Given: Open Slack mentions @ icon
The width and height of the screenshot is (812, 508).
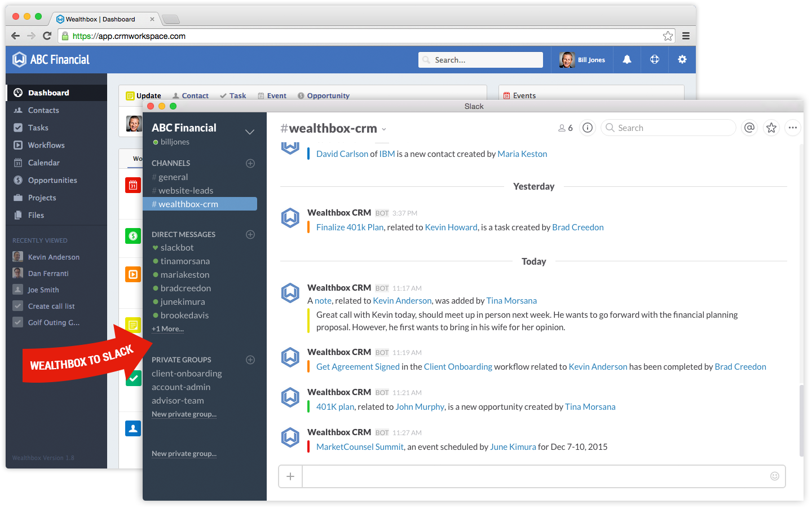Looking at the screenshot, I should [749, 128].
